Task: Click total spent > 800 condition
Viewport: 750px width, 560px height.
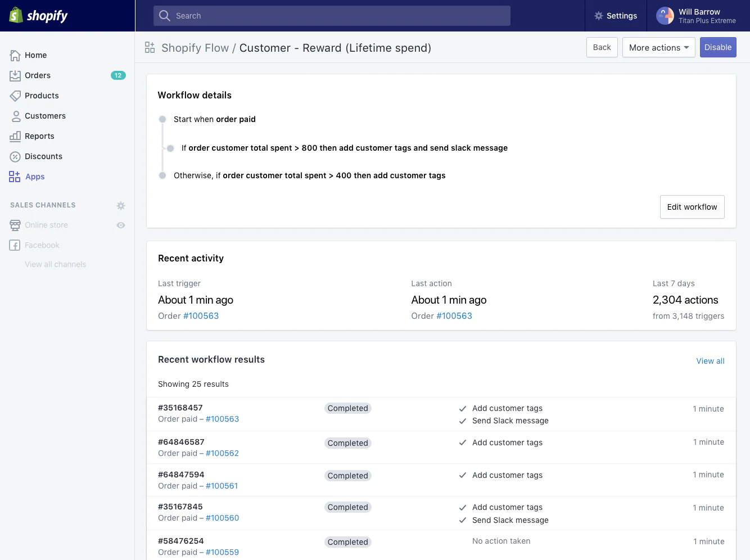Action: point(345,148)
